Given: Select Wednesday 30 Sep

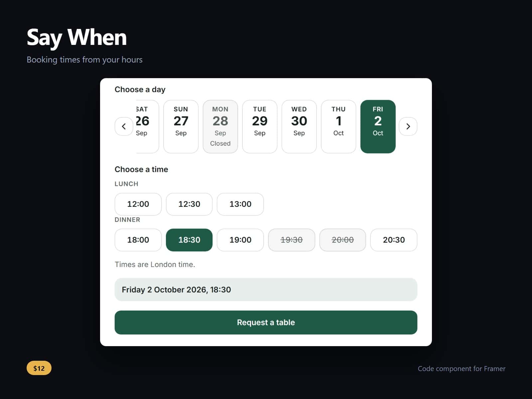Looking at the screenshot, I should pyautogui.click(x=299, y=127).
